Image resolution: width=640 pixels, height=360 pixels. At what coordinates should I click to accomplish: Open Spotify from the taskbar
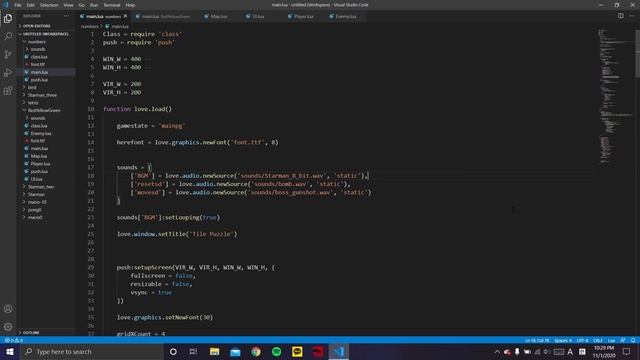pos(276,351)
